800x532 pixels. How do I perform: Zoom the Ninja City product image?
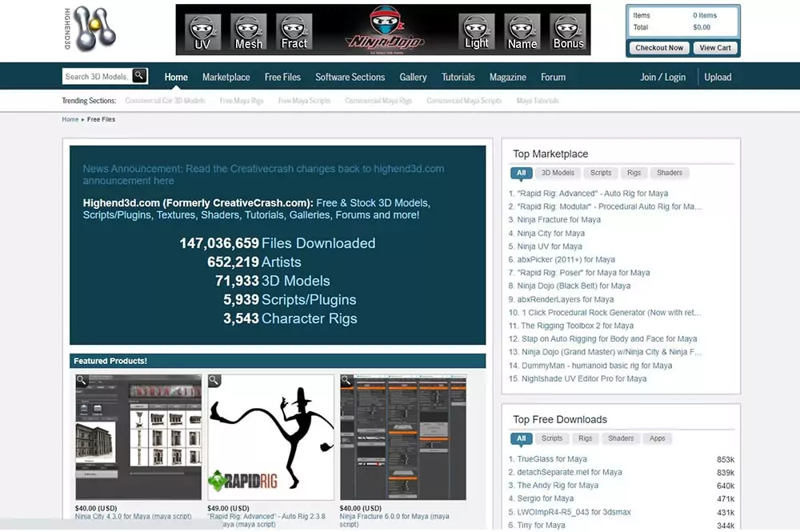(x=82, y=380)
